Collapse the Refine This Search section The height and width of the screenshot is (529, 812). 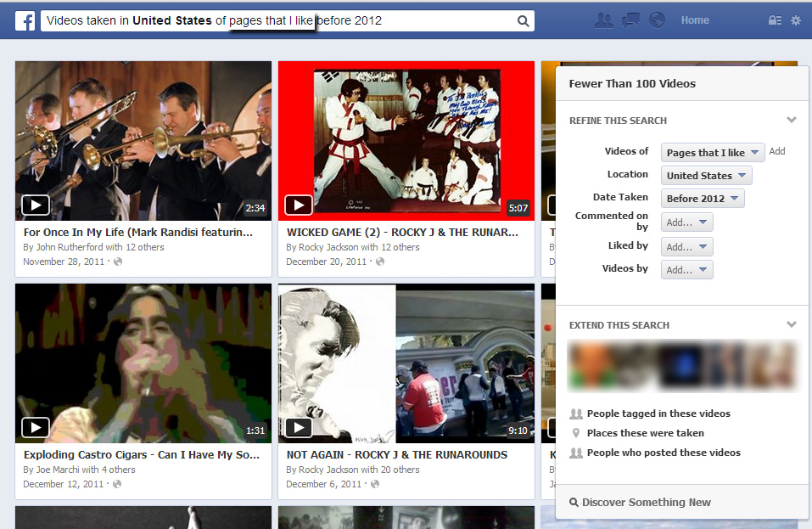791,121
